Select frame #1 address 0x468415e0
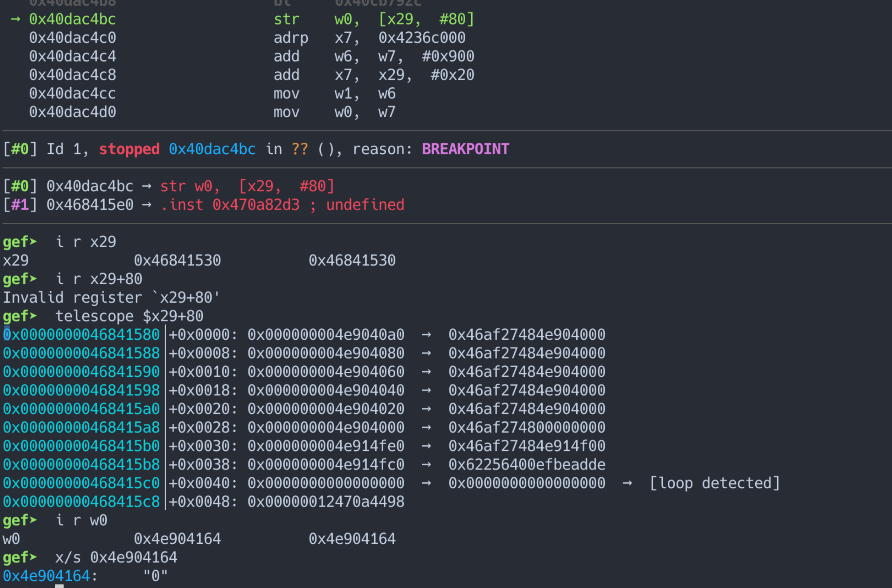892x588 pixels. (90, 205)
